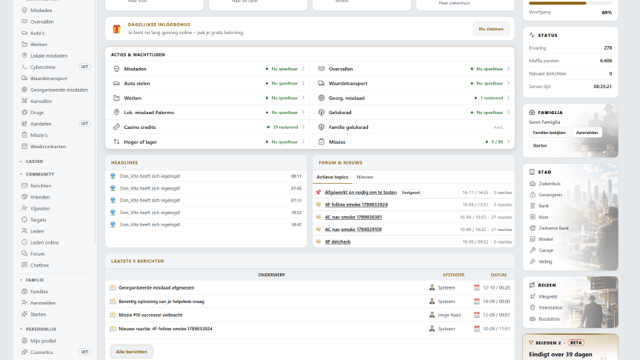640x360 pixels.
Task: Click the Voortgang progress bar
Action: point(570,3)
